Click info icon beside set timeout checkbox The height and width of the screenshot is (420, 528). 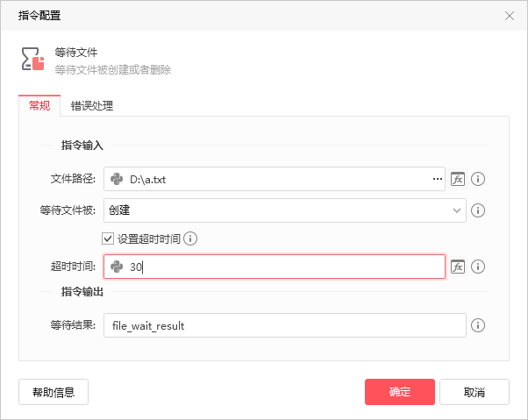[x=190, y=239]
